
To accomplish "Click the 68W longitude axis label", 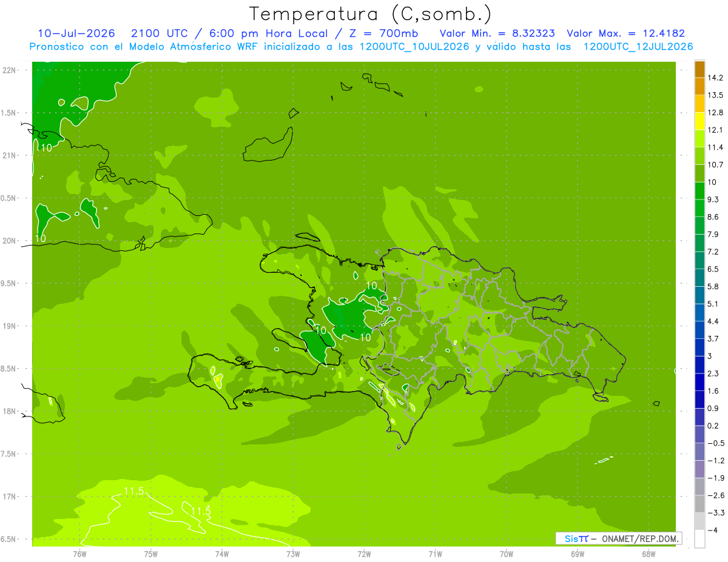I will (648, 554).
